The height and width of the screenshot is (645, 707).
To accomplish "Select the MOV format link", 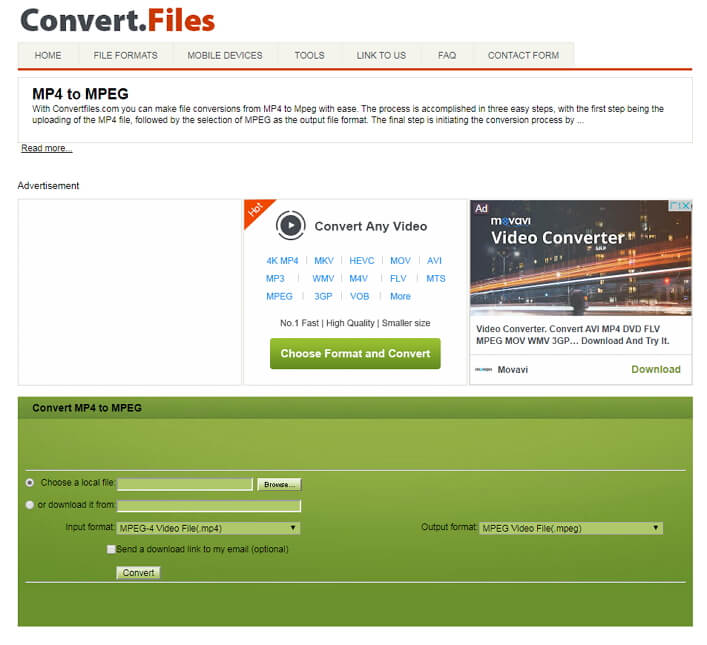I will (x=400, y=261).
